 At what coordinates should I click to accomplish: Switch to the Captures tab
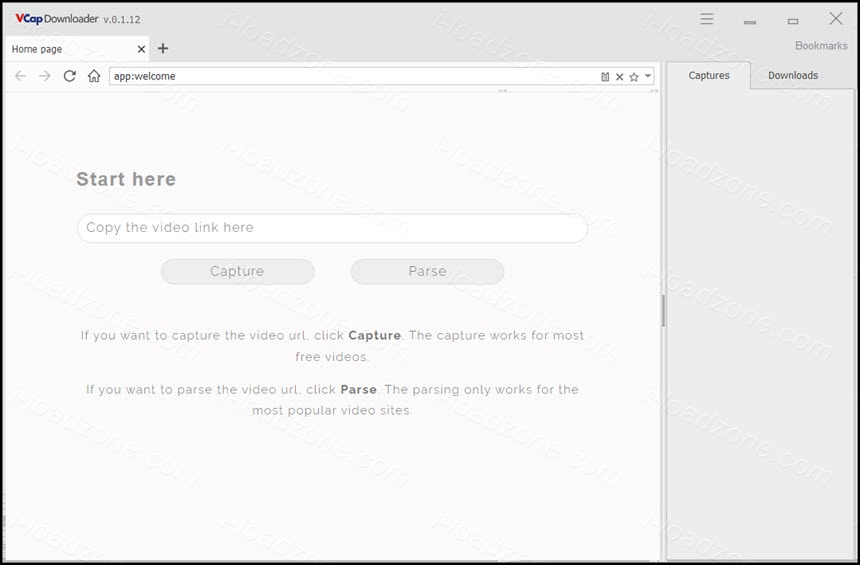click(x=709, y=76)
